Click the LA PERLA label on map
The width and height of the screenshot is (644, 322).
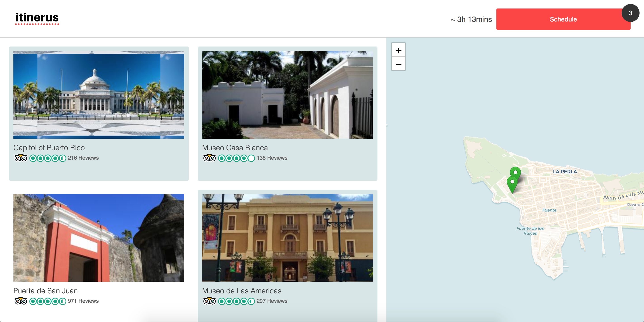[565, 172]
